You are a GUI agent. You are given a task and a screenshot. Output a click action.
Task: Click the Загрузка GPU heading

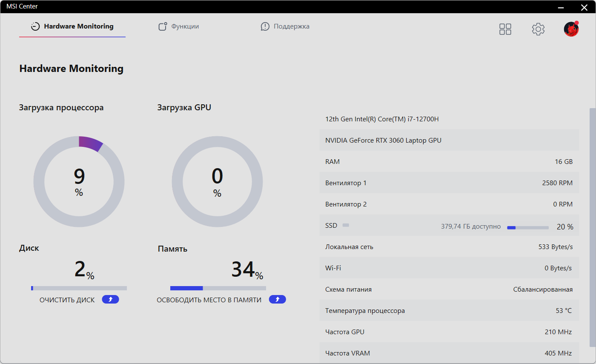pyautogui.click(x=184, y=108)
